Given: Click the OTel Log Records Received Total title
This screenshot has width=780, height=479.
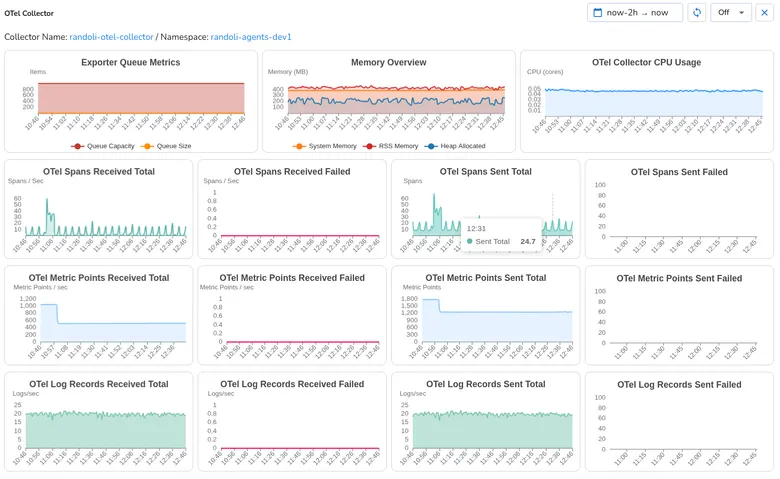Looking at the screenshot, I should [x=98, y=384].
